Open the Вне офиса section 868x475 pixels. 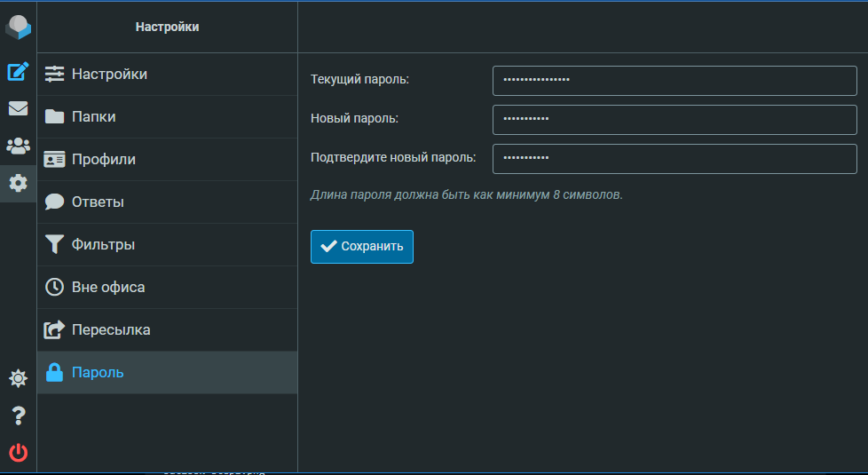coord(167,288)
